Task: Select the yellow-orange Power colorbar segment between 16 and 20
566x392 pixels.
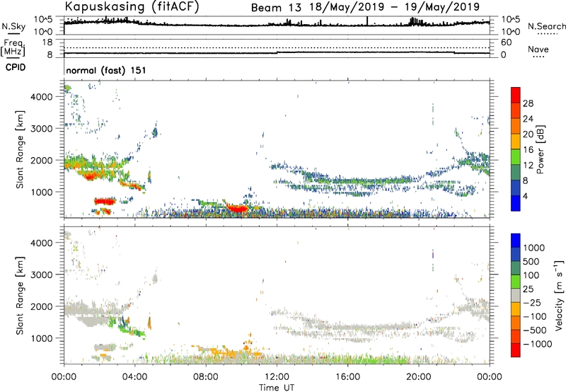Action: 516,142
